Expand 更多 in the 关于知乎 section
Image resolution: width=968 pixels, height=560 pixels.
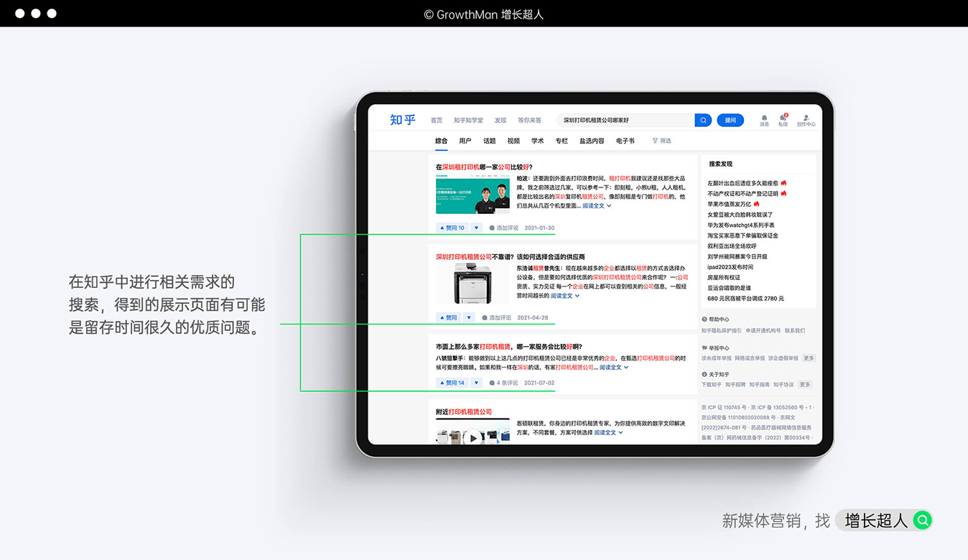pyautogui.click(x=805, y=385)
